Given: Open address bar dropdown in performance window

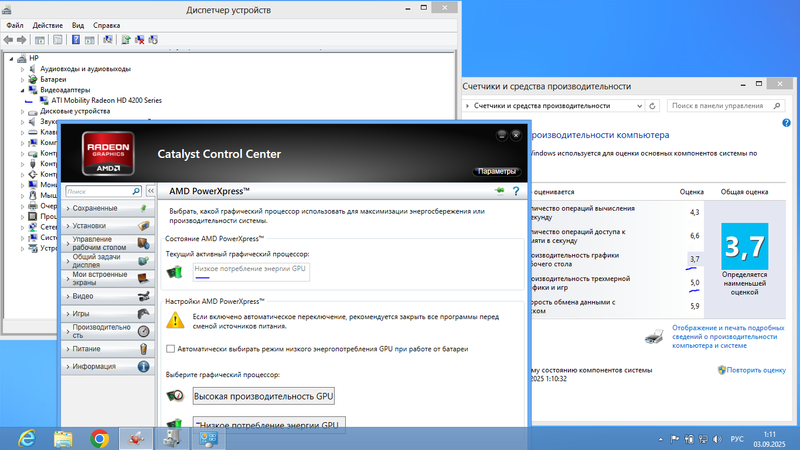Looking at the screenshot, I should (x=639, y=106).
